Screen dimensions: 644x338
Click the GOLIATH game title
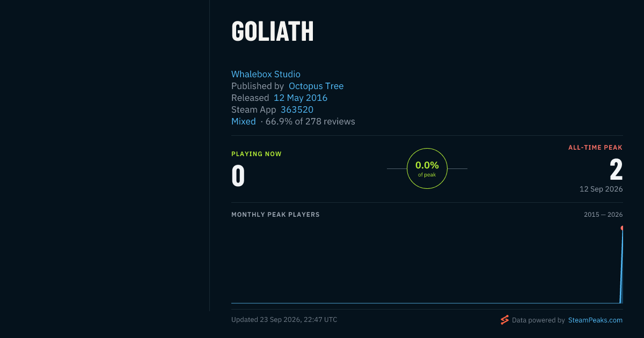click(x=273, y=32)
